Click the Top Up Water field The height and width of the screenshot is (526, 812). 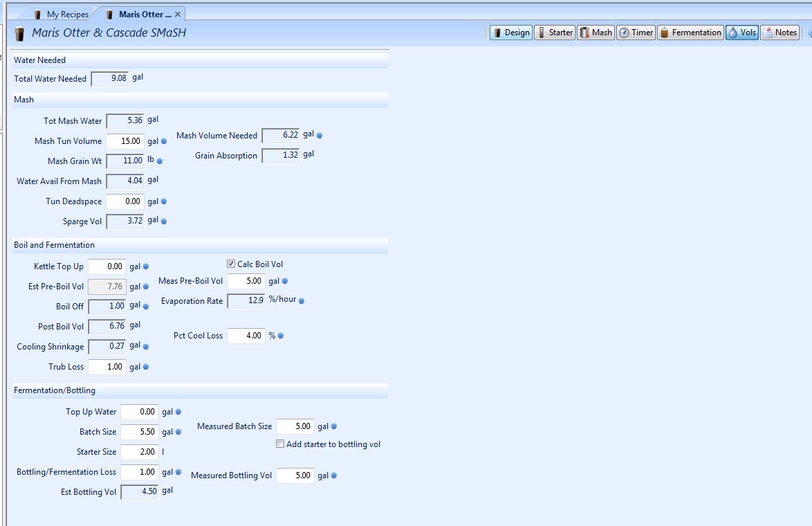tap(140, 412)
